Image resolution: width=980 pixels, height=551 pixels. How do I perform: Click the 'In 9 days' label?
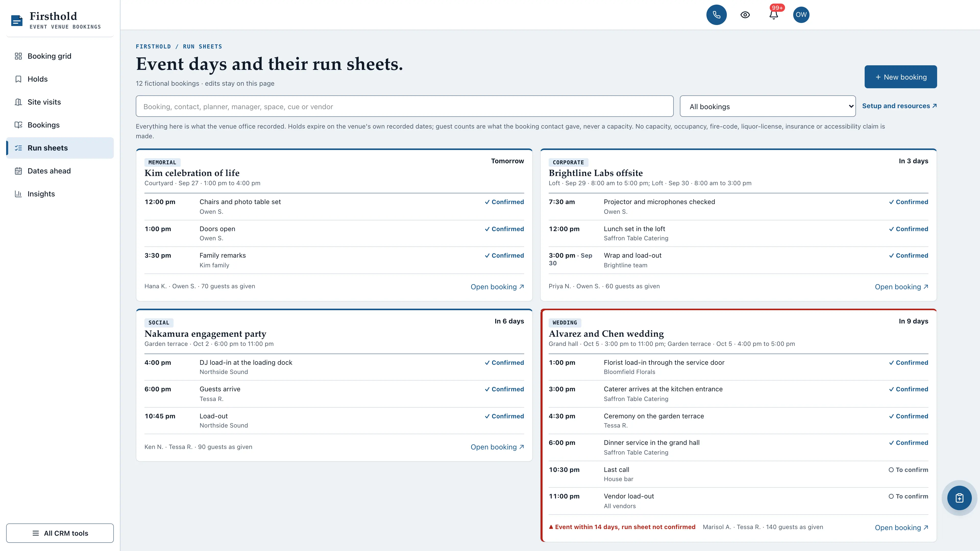[x=913, y=321]
